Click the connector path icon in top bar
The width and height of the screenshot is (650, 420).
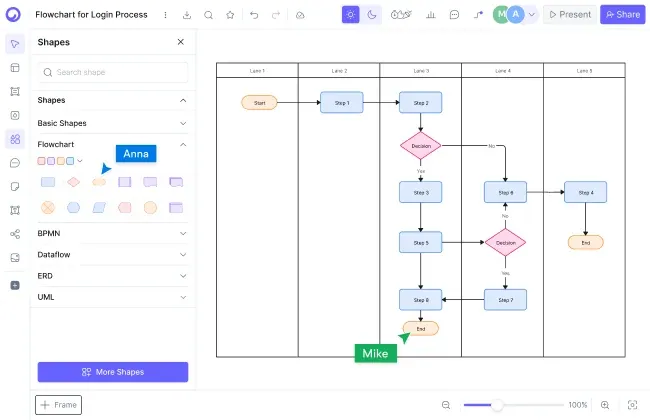click(478, 15)
